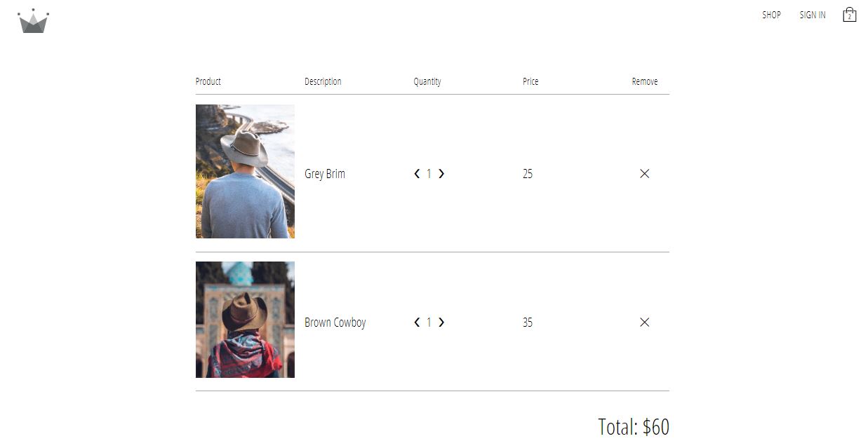Remove Grey Brim from the cart
Screen dimensions: 868x441
point(644,174)
